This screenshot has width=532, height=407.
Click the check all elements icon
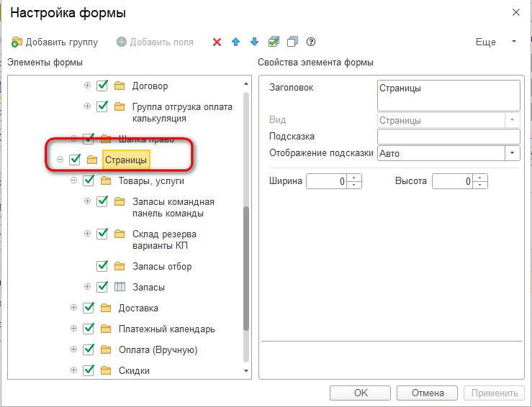tap(274, 42)
